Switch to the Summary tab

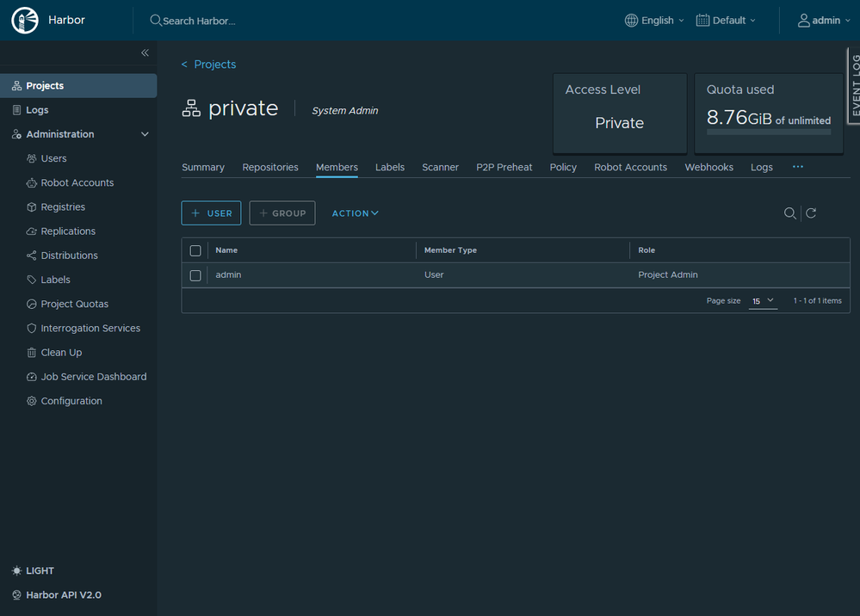203,167
